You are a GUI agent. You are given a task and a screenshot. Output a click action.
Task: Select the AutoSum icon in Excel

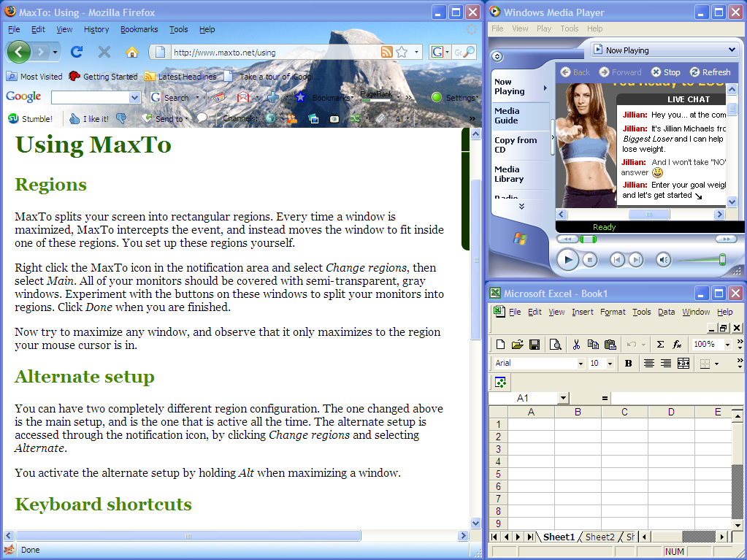(x=660, y=343)
